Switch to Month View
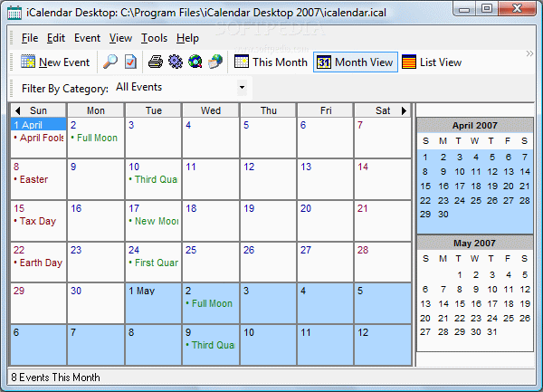 356,62
